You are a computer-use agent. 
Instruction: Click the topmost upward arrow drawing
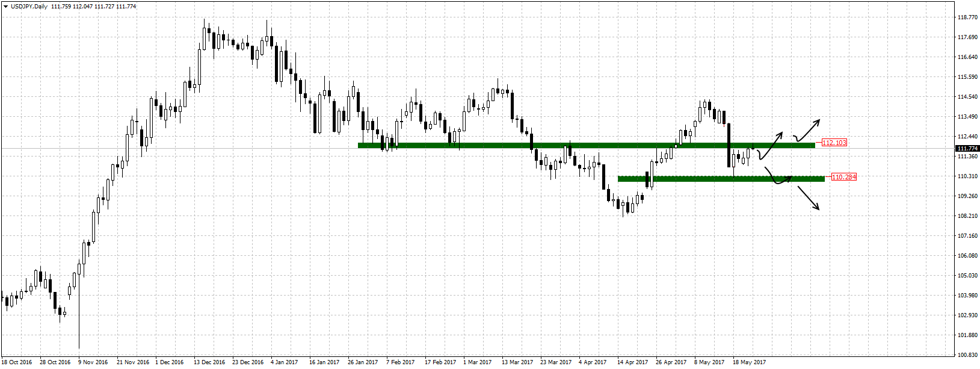click(807, 129)
